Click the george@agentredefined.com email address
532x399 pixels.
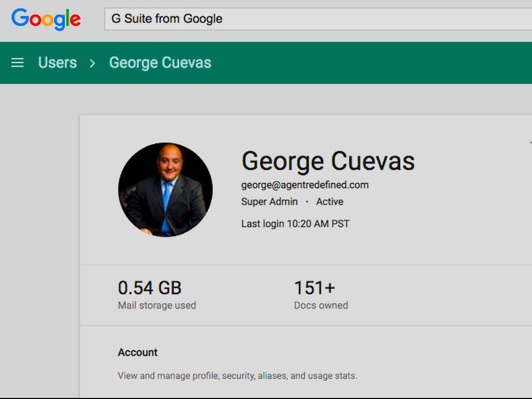tap(305, 185)
